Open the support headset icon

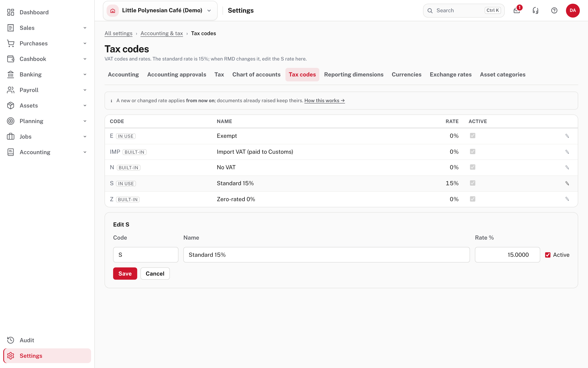point(536,10)
